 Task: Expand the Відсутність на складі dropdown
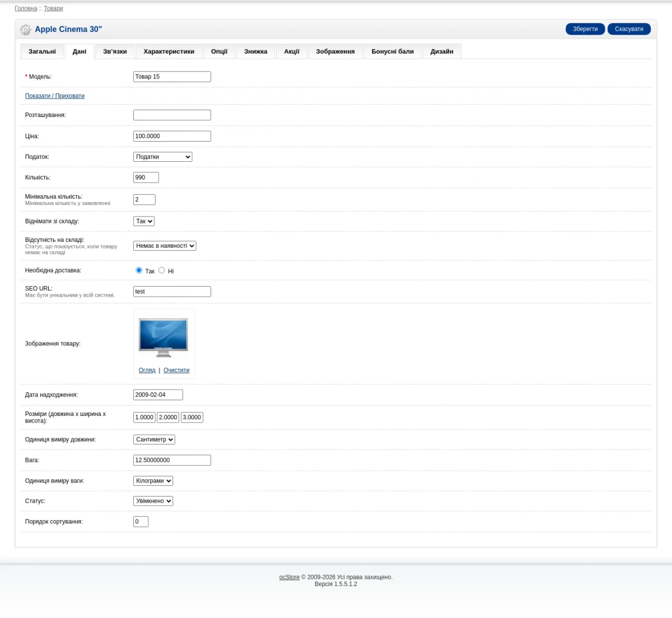coord(165,246)
